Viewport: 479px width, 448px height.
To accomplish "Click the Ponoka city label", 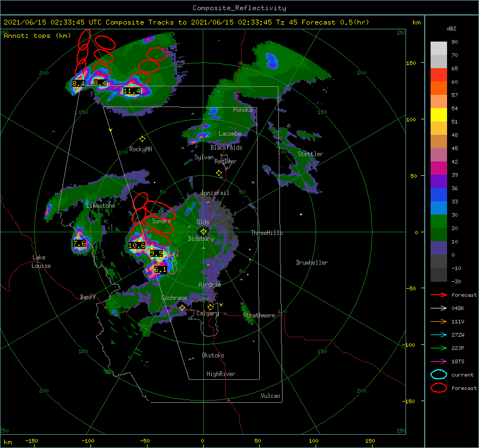I will click(x=243, y=110).
